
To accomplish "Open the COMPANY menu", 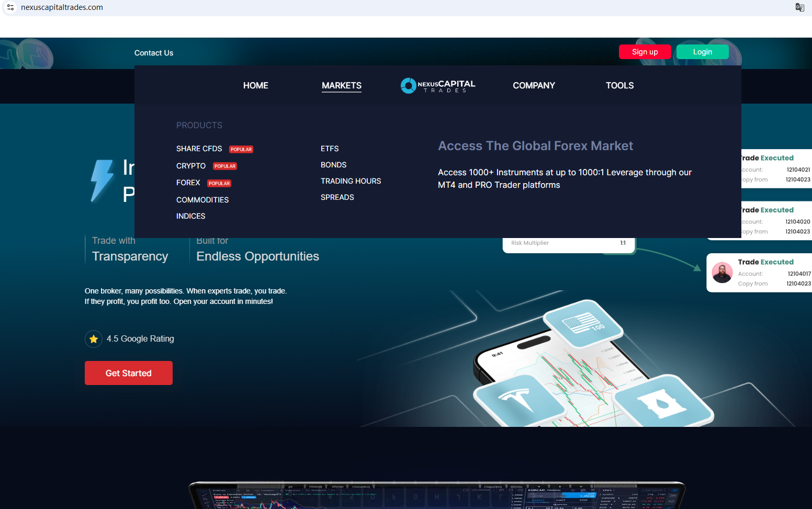I will [534, 85].
